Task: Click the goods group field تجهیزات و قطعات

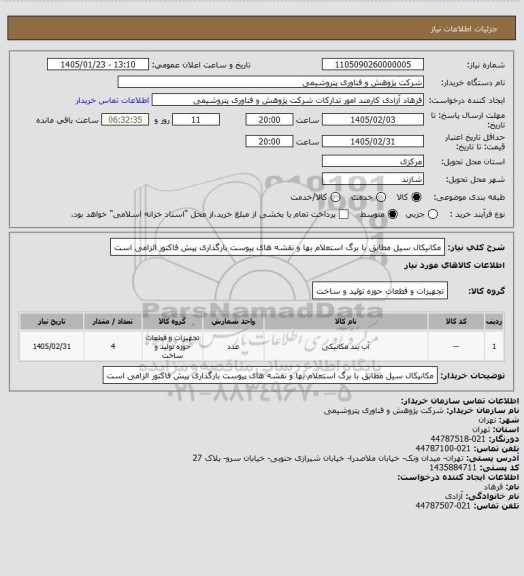Action: (x=380, y=291)
